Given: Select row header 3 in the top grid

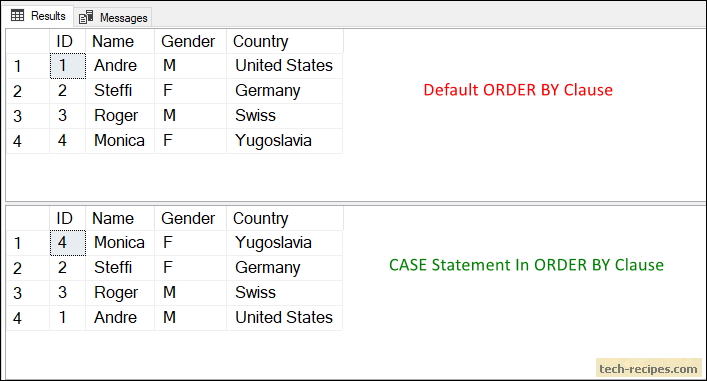Looking at the screenshot, I should pos(28,116).
